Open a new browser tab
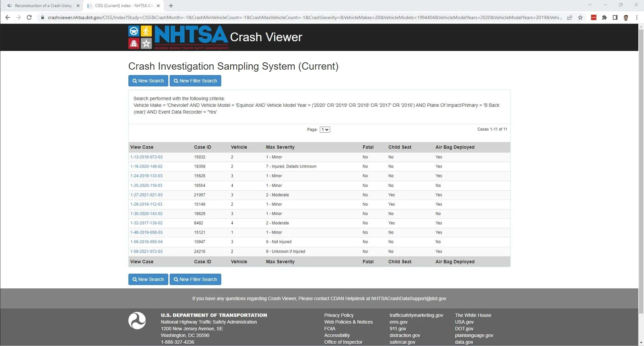The width and height of the screenshot is (644, 346). pyautogui.click(x=171, y=6)
